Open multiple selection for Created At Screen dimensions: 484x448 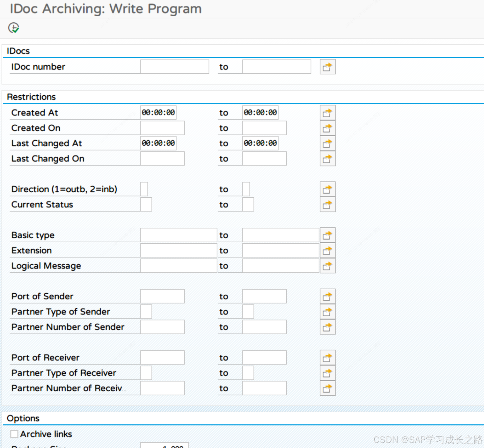coord(327,112)
